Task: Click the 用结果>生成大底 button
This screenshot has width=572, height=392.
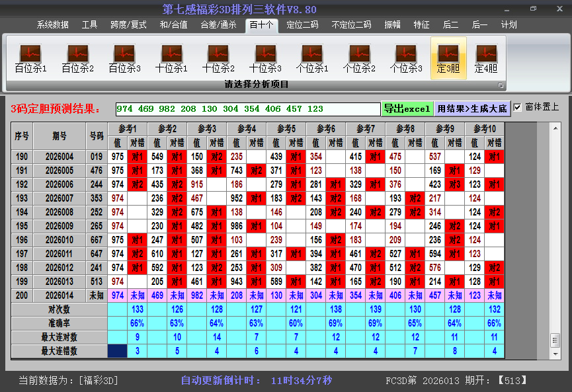Action: (x=471, y=108)
